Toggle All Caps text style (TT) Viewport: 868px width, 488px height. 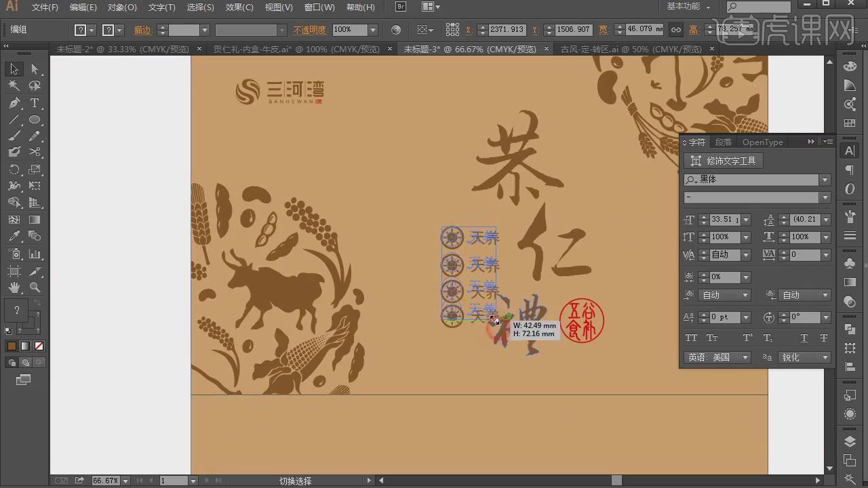tap(691, 338)
